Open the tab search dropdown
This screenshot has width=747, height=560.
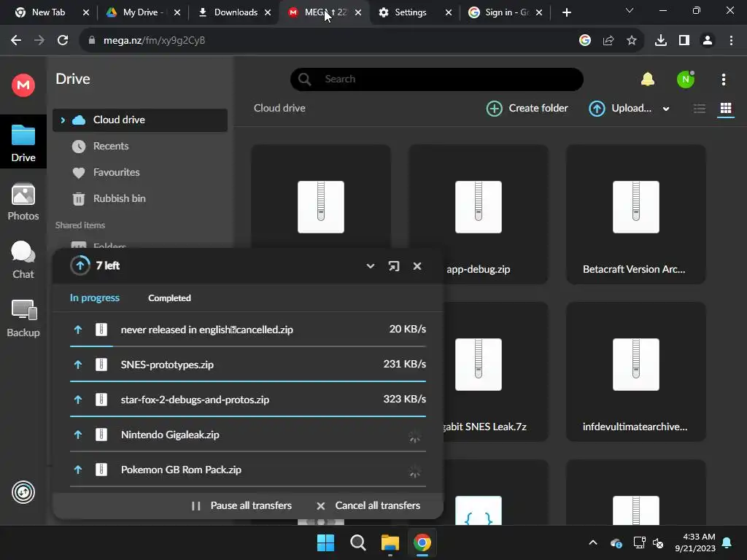(630, 10)
